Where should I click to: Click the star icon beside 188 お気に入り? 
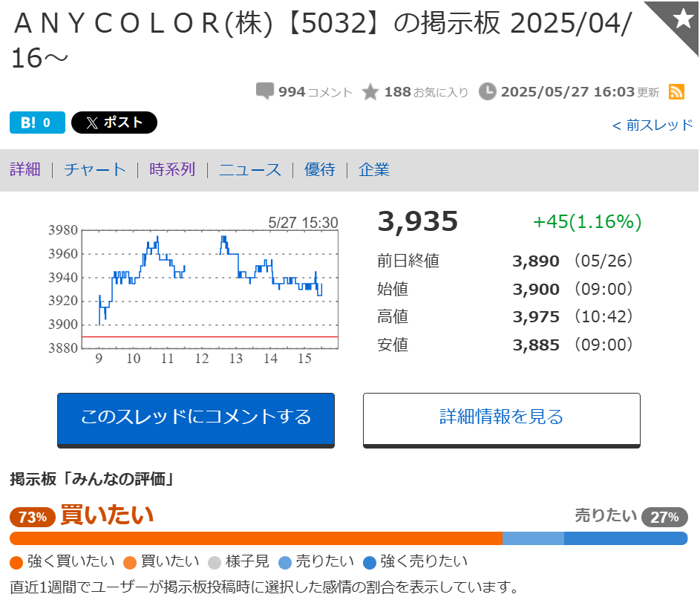[x=370, y=92]
